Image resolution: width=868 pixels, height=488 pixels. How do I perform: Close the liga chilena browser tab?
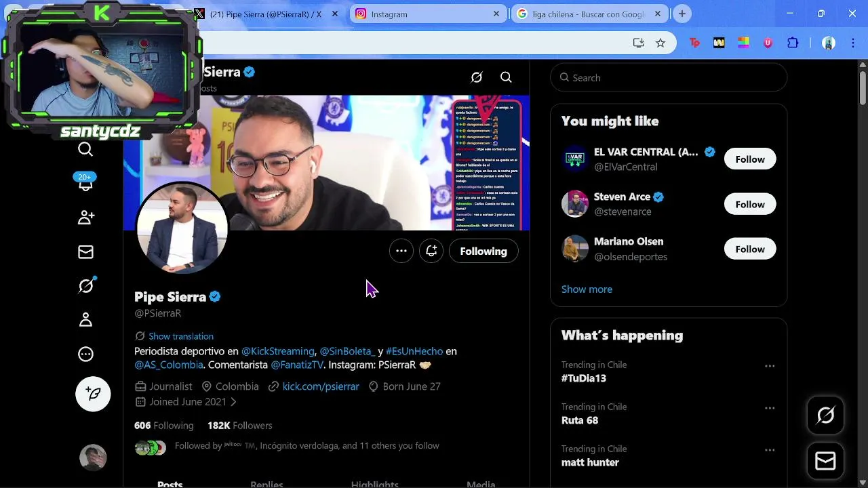pos(658,14)
